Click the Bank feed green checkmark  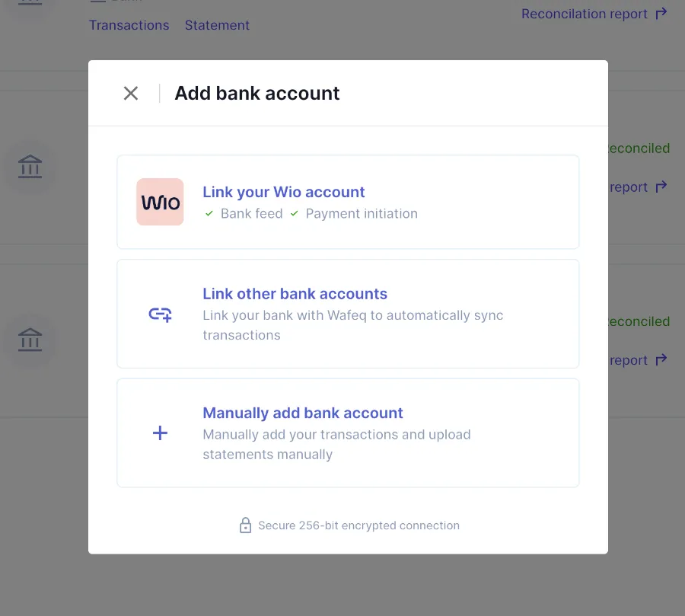tap(209, 214)
